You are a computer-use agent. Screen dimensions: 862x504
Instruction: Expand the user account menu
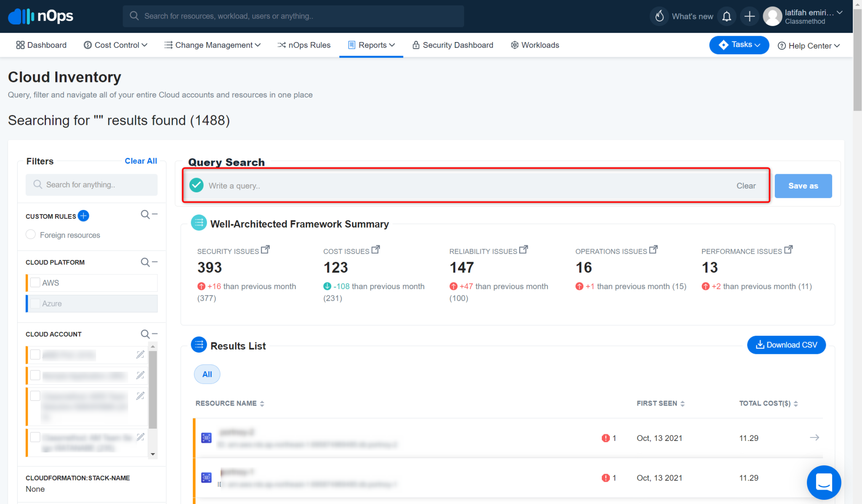tap(840, 13)
